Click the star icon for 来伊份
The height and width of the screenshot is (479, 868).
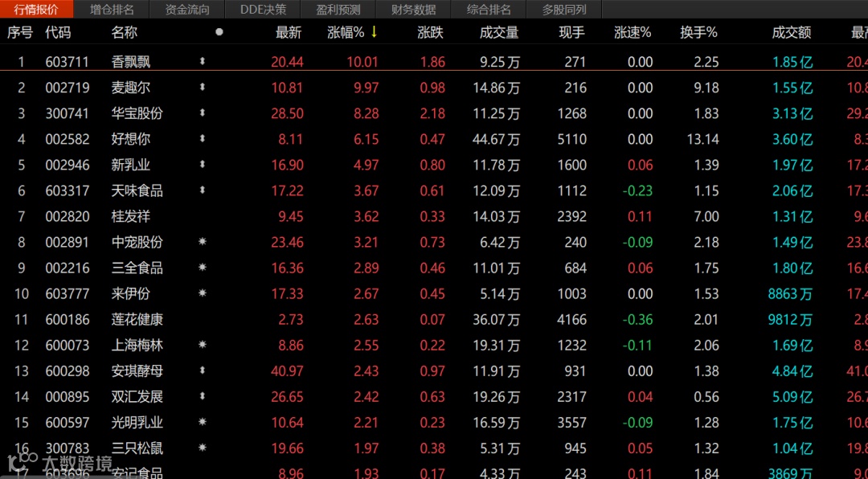pyautogui.click(x=202, y=293)
